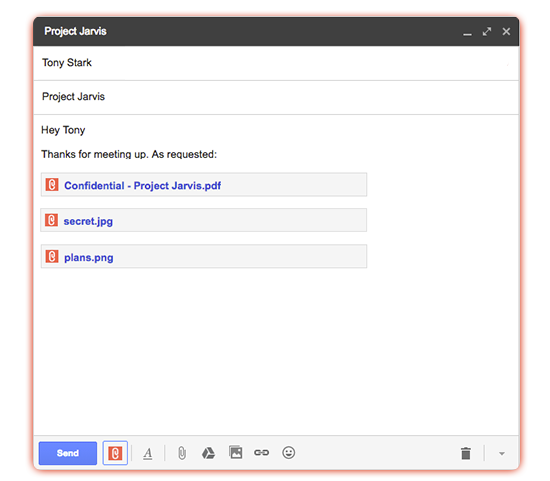The height and width of the screenshot is (481, 550).
Task: Select the Tony Stark recipient field
Action: click(276, 63)
